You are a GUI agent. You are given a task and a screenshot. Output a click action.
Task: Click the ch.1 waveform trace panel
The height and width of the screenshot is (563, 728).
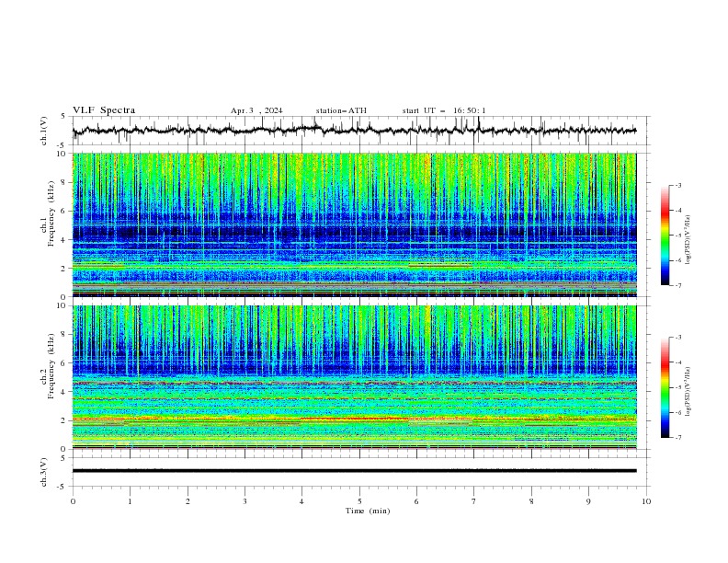pos(359,131)
